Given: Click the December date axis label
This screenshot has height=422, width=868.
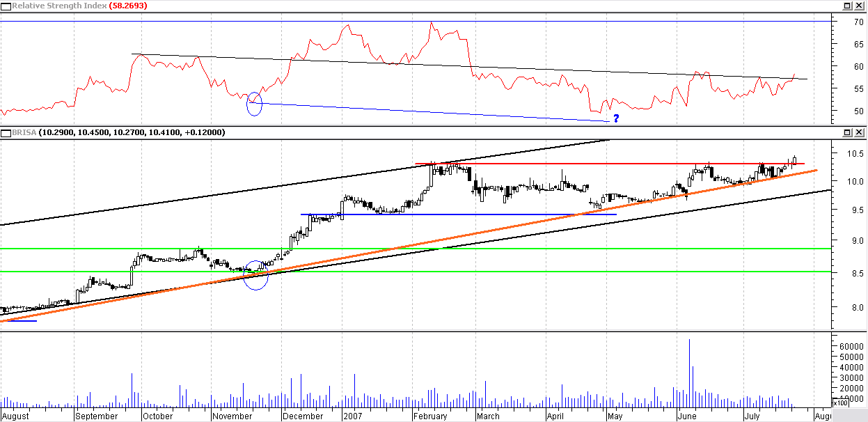Looking at the screenshot, I should (303, 416).
